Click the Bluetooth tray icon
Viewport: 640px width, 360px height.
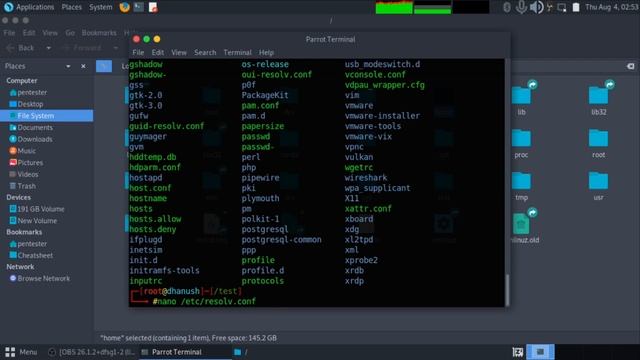click(507, 7)
